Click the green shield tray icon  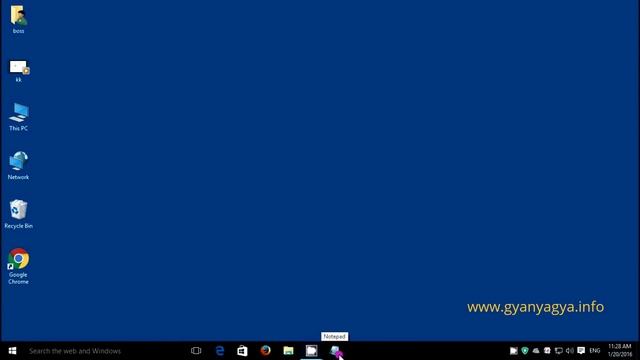(x=525, y=351)
